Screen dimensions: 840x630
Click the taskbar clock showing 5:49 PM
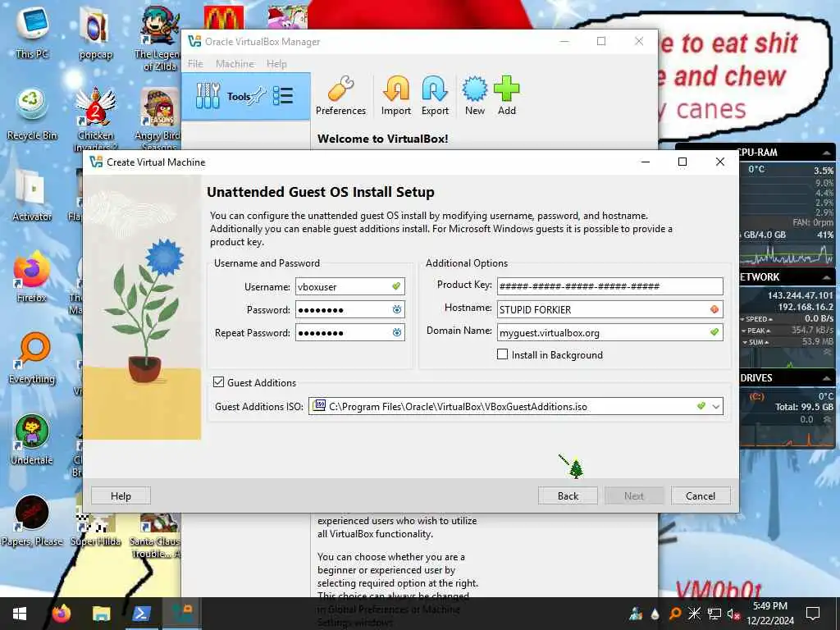769,614
